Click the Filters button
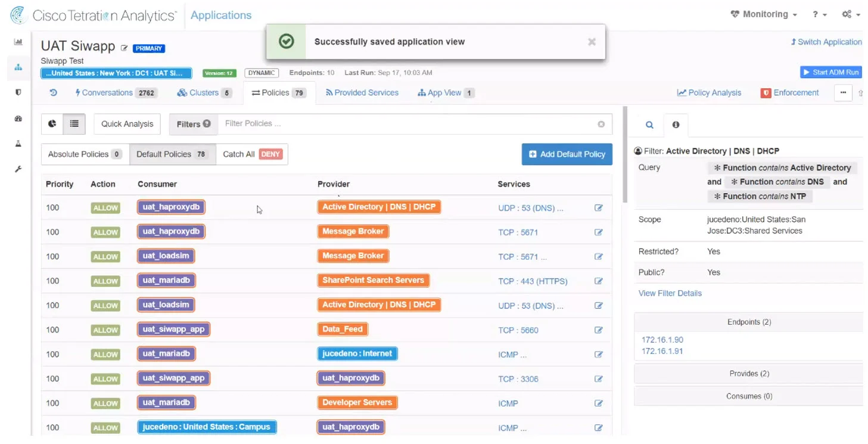Viewport: 868px width, 444px height. point(194,124)
